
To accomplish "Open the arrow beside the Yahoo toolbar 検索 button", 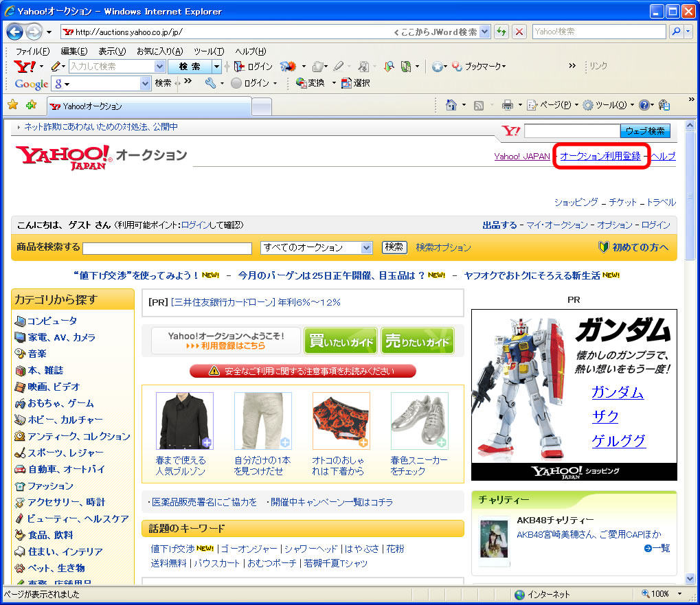I will pyautogui.click(x=217, y=67).
